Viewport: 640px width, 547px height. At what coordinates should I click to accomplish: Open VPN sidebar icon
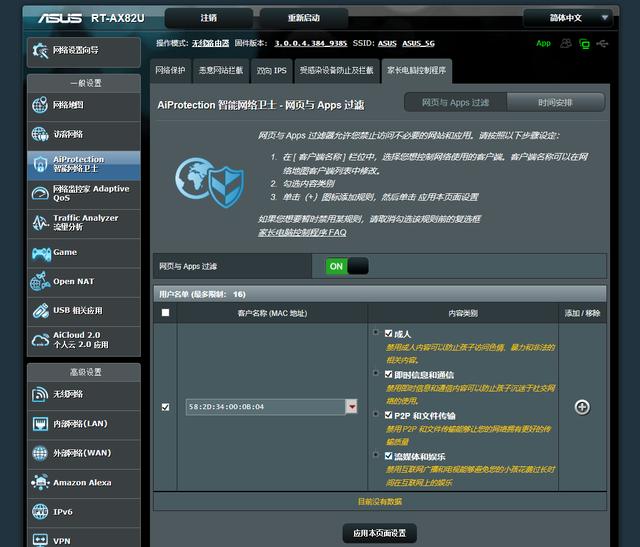40,540
